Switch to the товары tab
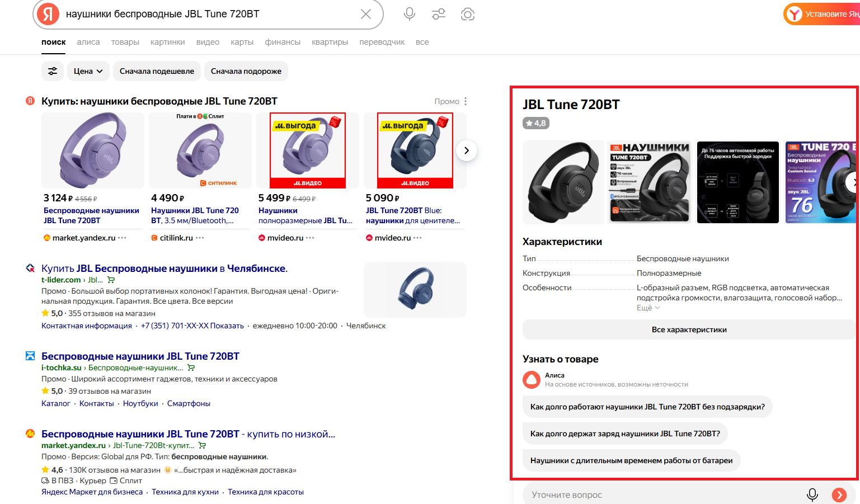860x504 pixels. click(125, 42)
